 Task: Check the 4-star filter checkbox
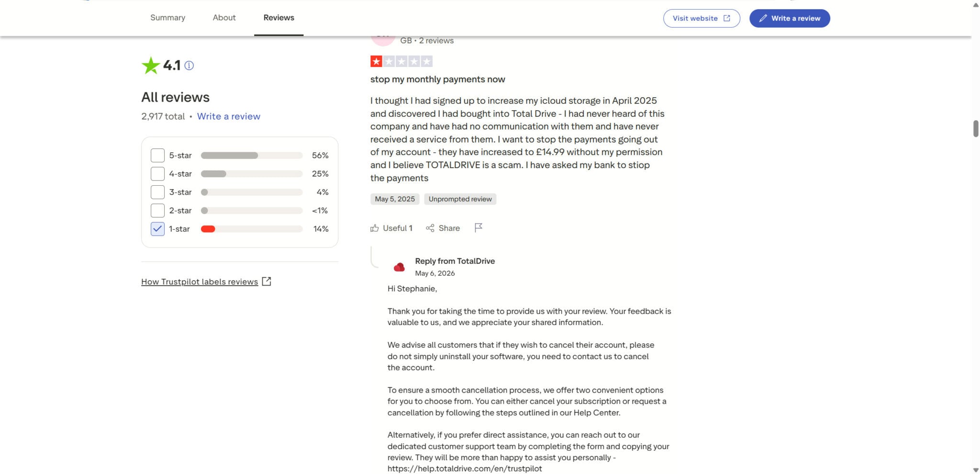coord(157,174)
